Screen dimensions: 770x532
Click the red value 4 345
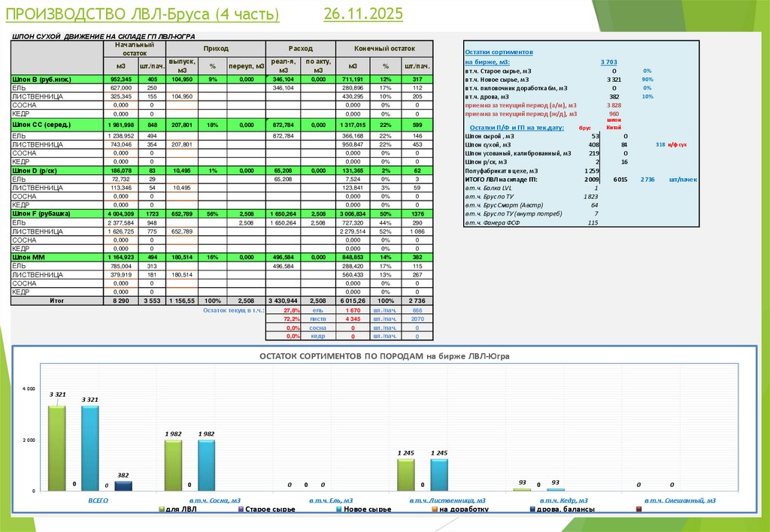pos(353,319)
